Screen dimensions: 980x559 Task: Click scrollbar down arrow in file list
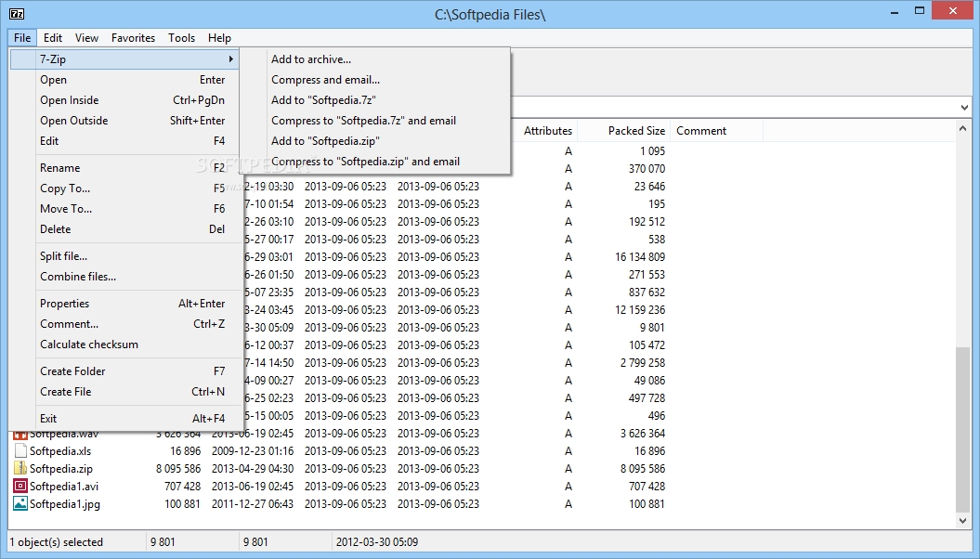[x=962, y=520]
